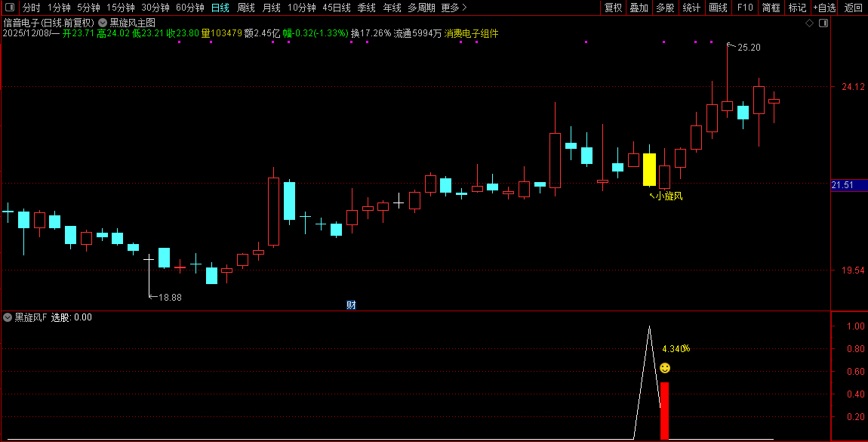Click the 1.00 sub-chart axis label
868x442 pixels.
[855, 326]
